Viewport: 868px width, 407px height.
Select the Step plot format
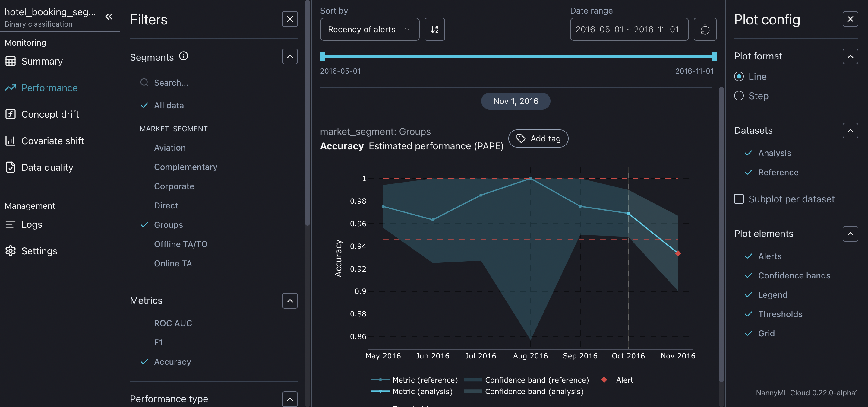[739, 96]
